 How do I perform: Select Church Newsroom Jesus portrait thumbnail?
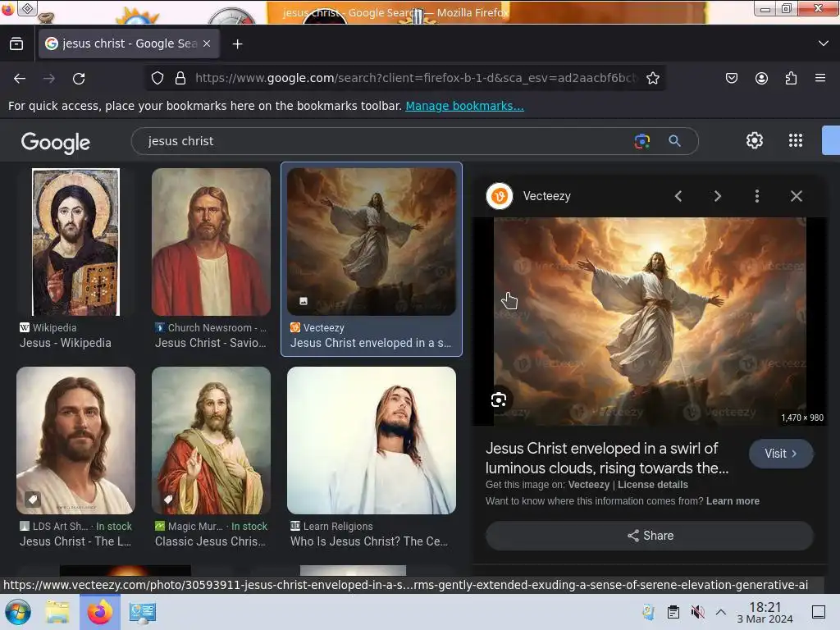pyautogui.click(x=211, y=242)
